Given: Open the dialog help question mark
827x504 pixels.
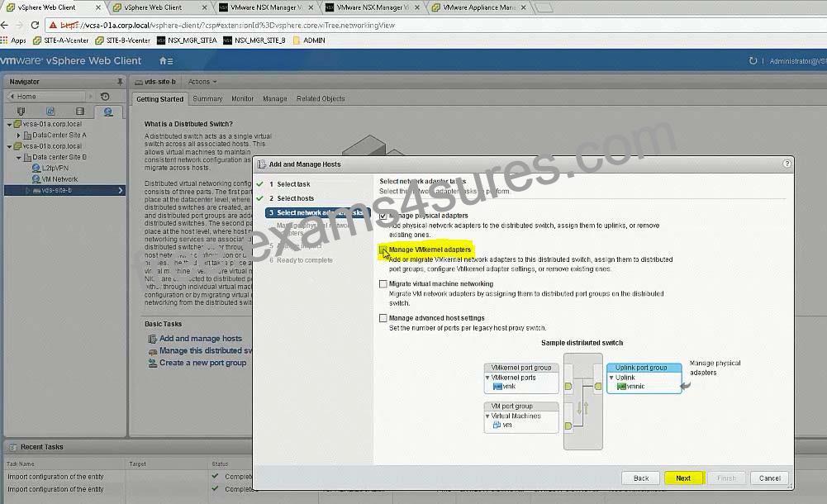Looking at the screenshot, I should point(787,164).
